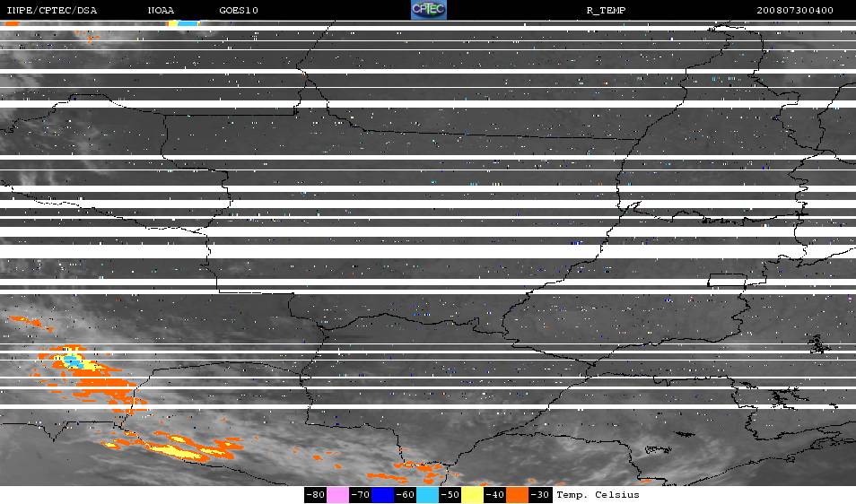
Task: Pick the yellow legend color swatch
Action: [473, 495]
